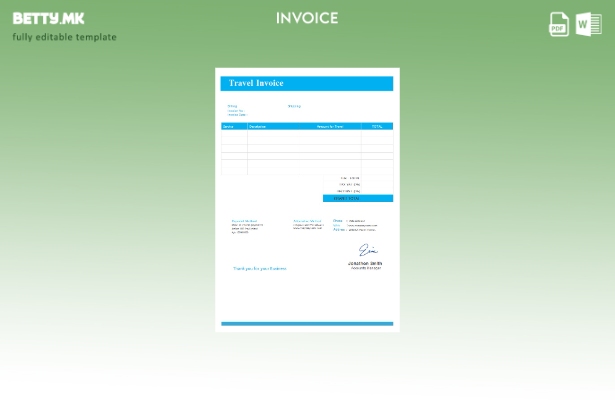
Task: Click the 'Bill to' label on invoice
Action: pos(232,105)
